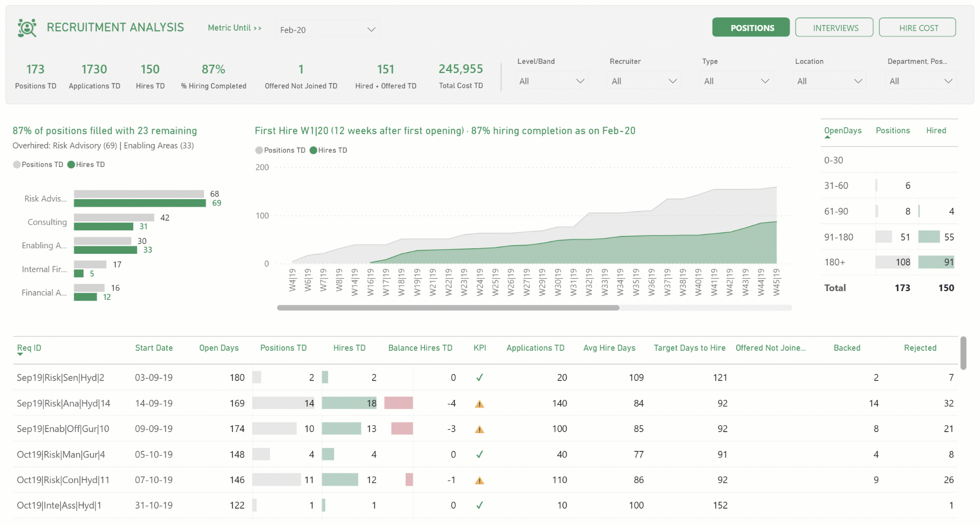Screen dimensions: 980x526
Task: Select the Enabling Areas bar label
Action: coord(44,246)
